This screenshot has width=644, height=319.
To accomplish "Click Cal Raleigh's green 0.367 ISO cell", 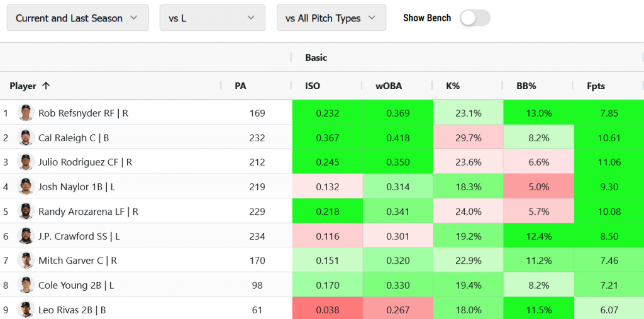I will 327,138.
